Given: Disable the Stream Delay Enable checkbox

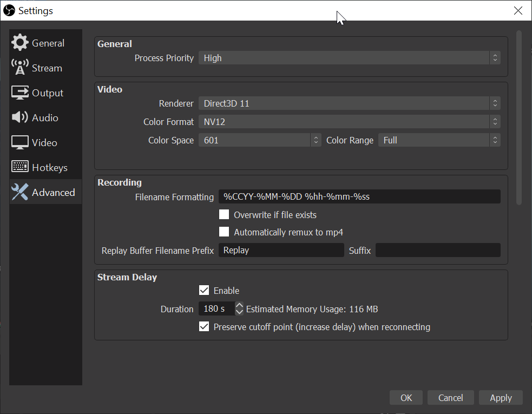Looking at the screenshot, I should click(x=204, y=291).
